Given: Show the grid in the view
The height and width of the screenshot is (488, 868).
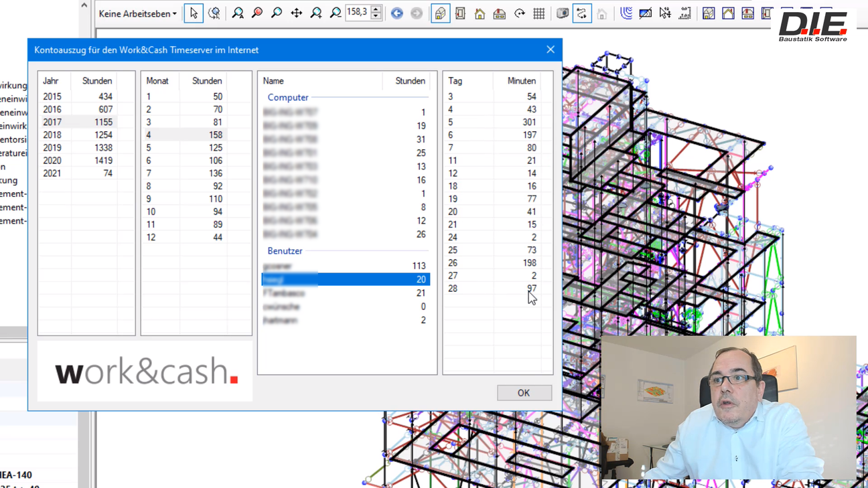Looking at the screenshot, I should click(x=539, y=13).
